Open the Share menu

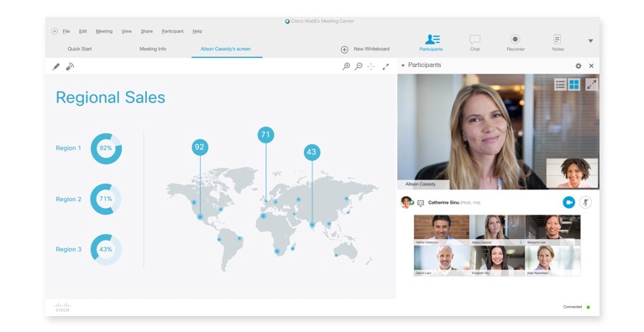pos(147,31)
